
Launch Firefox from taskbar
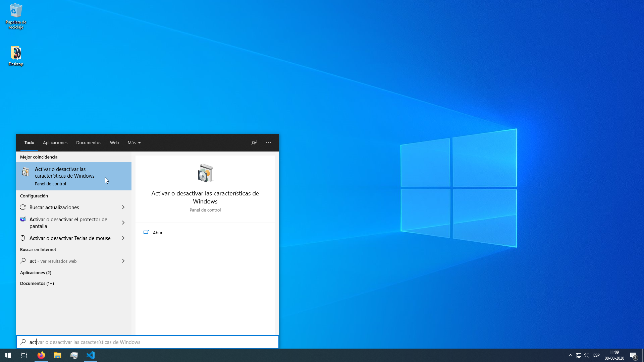click(41, 355)
